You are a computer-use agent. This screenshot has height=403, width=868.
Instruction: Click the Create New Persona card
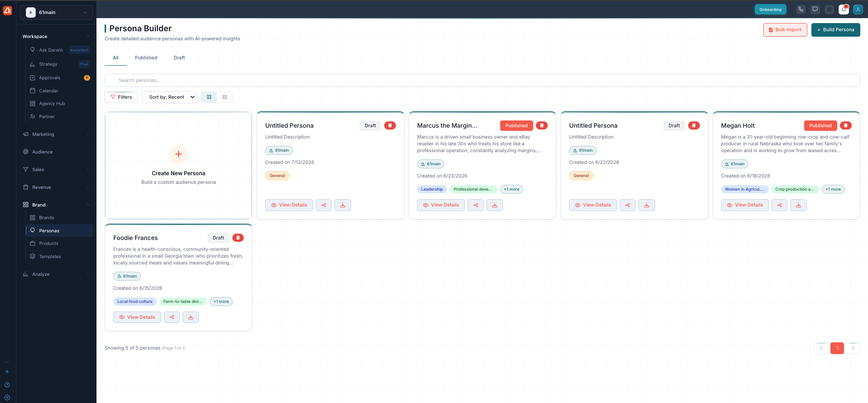[178, 166]
